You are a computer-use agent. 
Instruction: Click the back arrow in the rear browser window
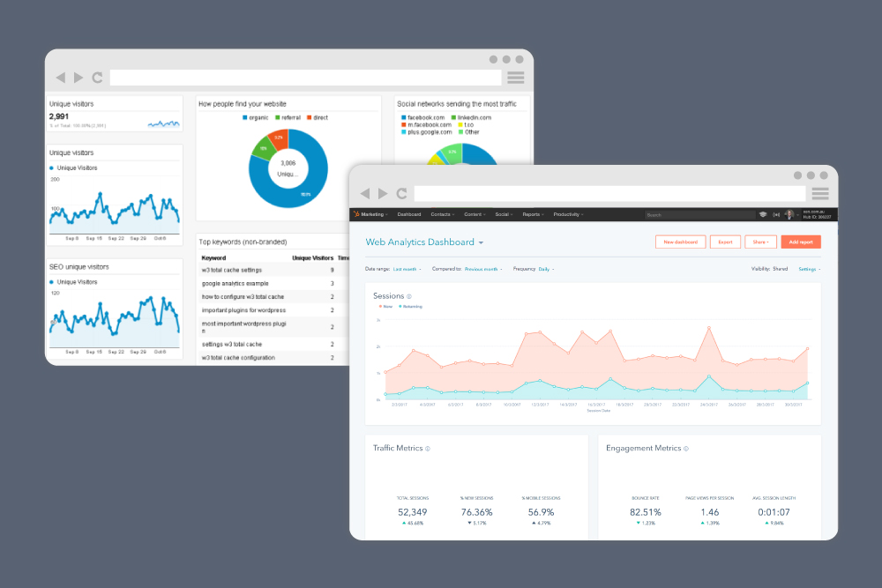61,77
